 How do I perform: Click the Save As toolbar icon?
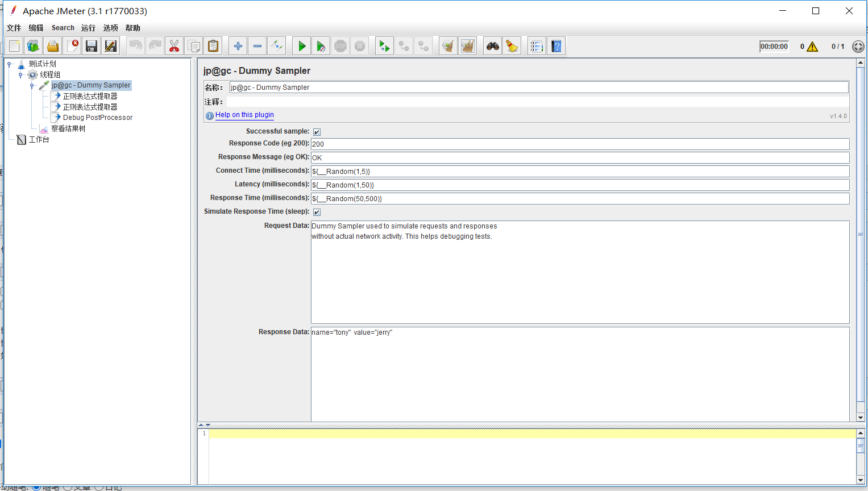[111, 46]
